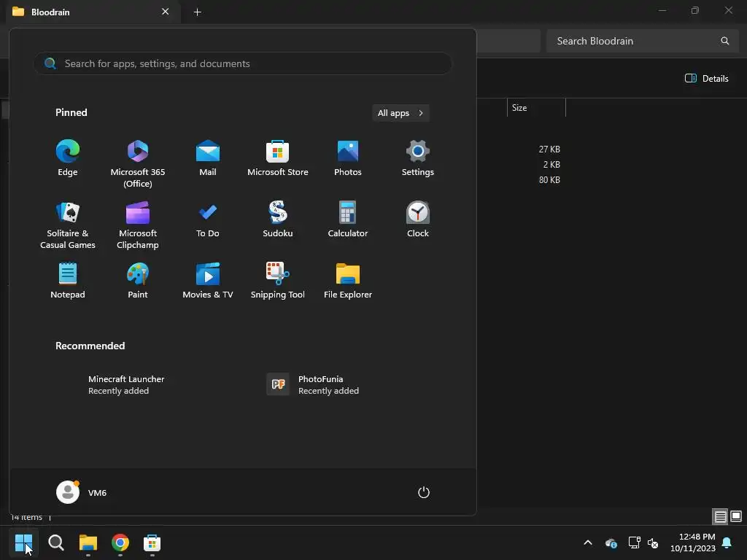Screen dimensions: 747x560
Task: Launch the Paint app
Action: point(138,281)
